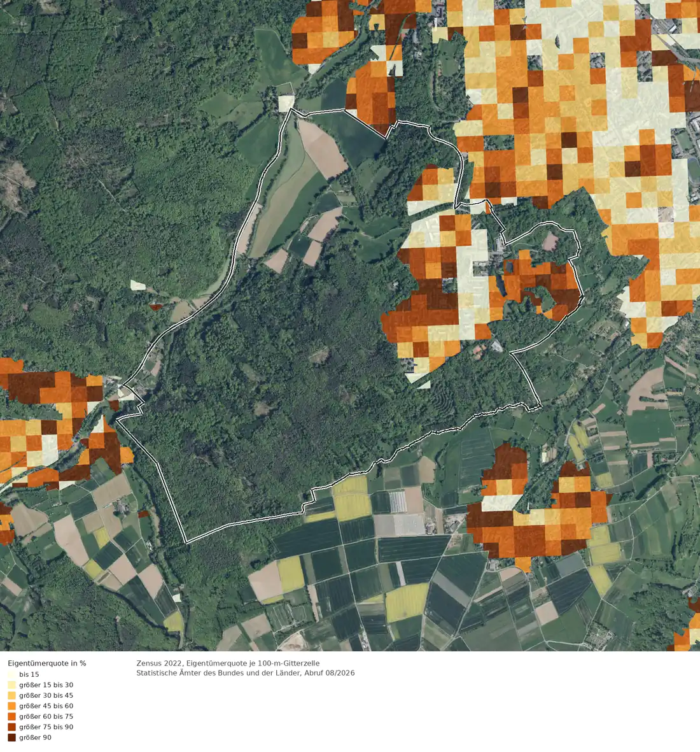
Task: Click the 'größer 30 bis 45' label text
Action: [46, 695]
